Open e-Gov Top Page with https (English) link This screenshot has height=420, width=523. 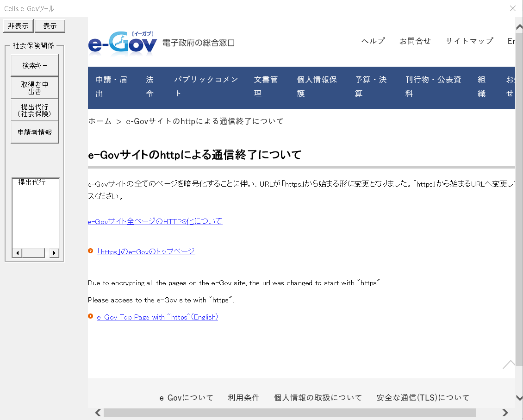157,317
